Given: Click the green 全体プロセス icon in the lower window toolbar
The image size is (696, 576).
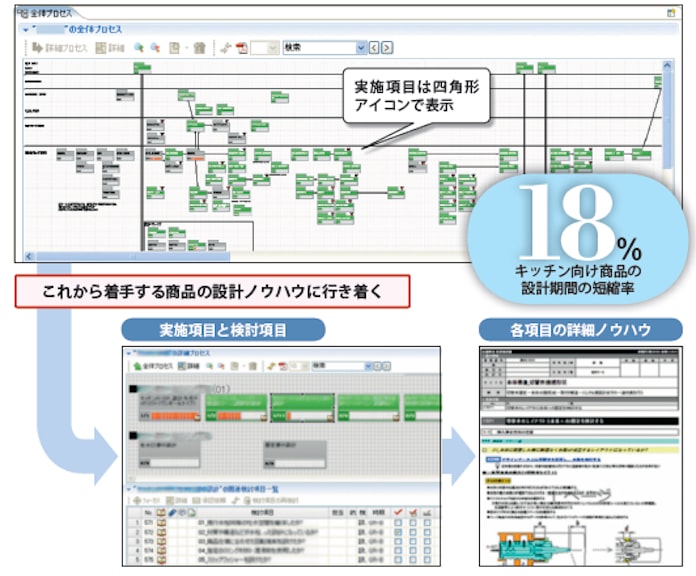Looking at the screenshot, I should [137, 366].
